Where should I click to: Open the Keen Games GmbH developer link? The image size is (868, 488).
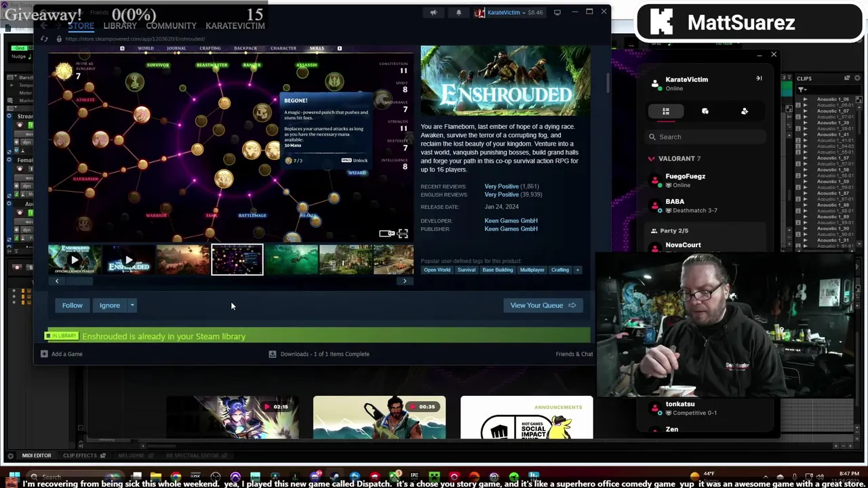pos(511,221)
